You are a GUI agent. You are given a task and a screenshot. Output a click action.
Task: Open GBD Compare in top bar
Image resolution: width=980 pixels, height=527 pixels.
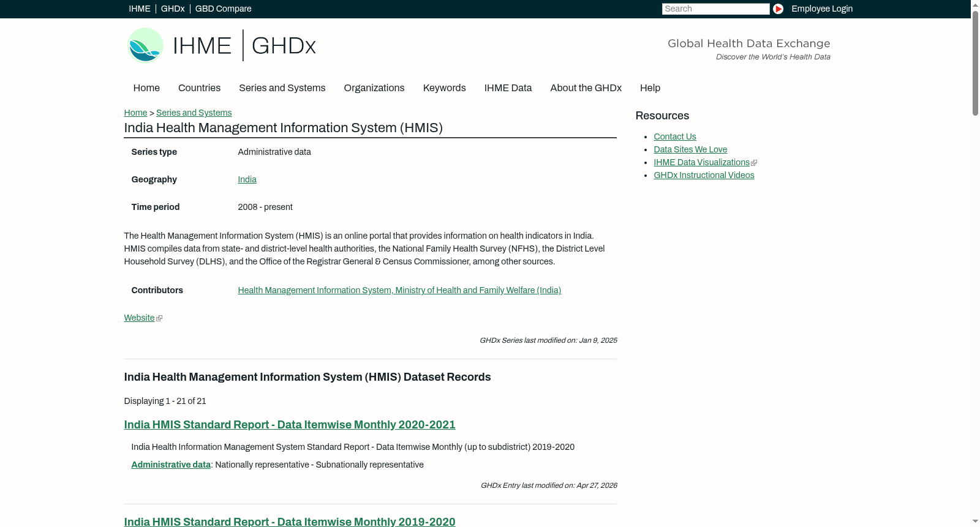tap(224, 9)
